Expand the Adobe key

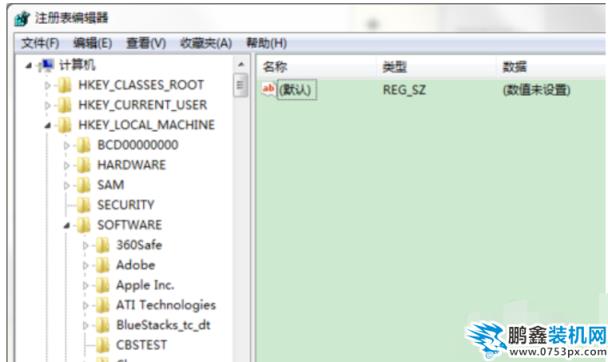(86, 265)
